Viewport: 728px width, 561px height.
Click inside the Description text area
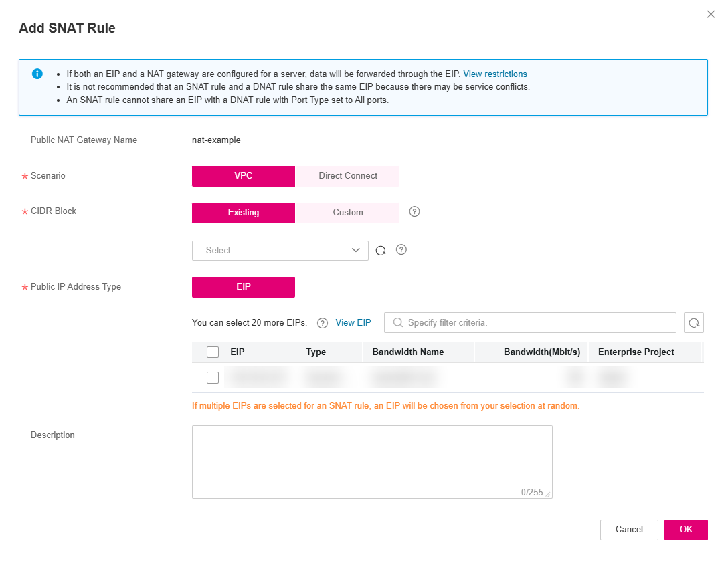tap(372, 461)
